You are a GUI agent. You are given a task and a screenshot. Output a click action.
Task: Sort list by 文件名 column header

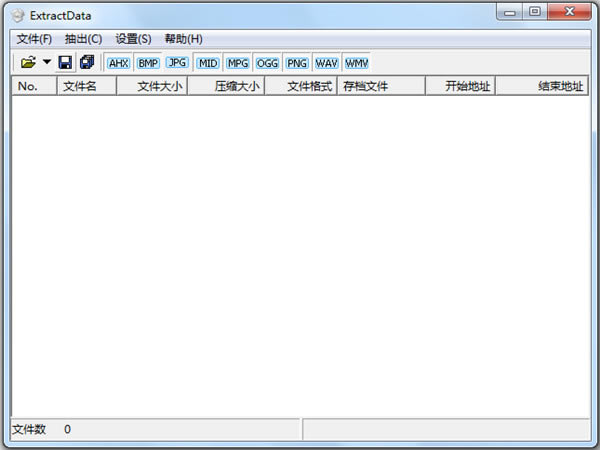(86, 87)
